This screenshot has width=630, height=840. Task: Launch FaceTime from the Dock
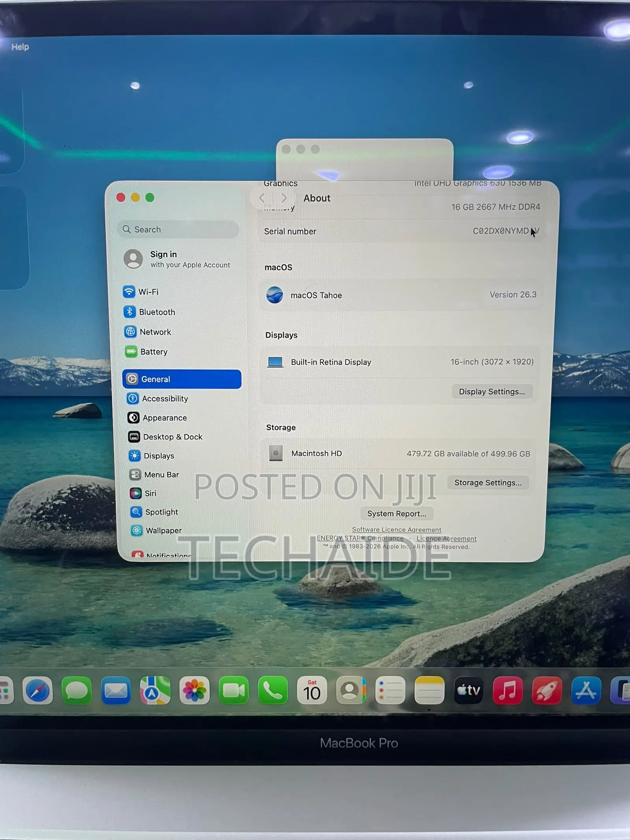coord(233,691)
